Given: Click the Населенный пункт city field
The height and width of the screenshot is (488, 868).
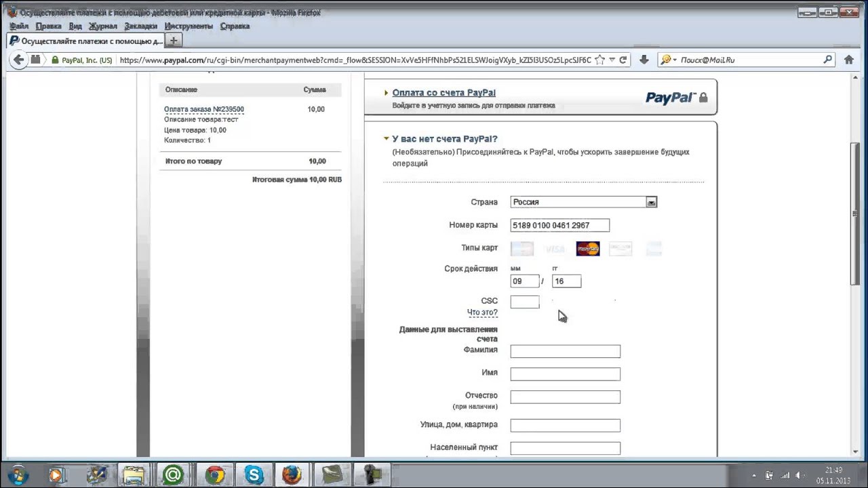Looking at the screenshot, I should [x=566, y=448].
